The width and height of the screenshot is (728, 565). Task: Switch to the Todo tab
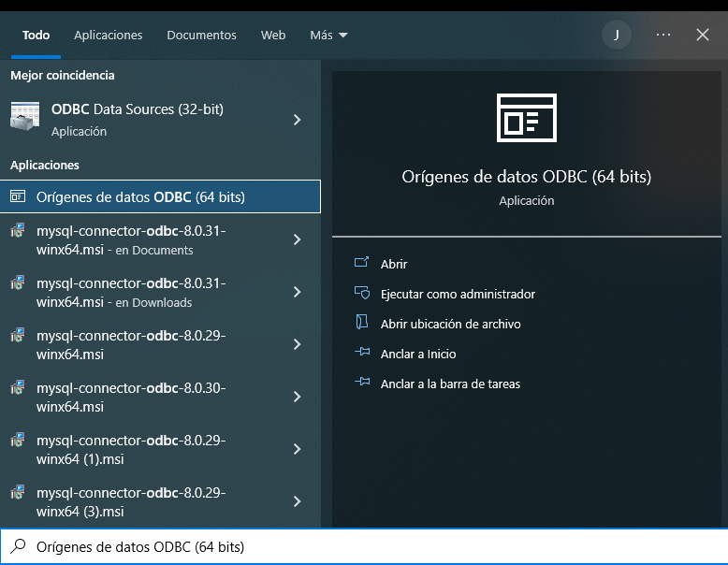[36, 36]
